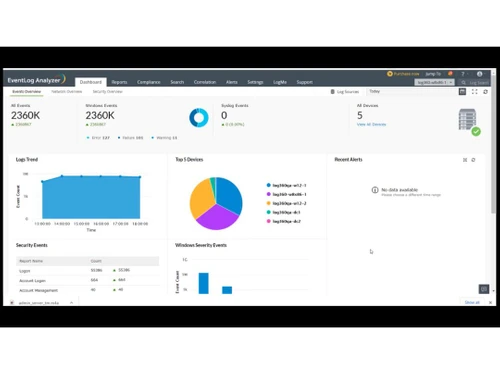The height and width of the screenshot is (375, 500).
Task: Click the purple slice of devices pie
Action: pyautogui.click(x=217, y=218)
